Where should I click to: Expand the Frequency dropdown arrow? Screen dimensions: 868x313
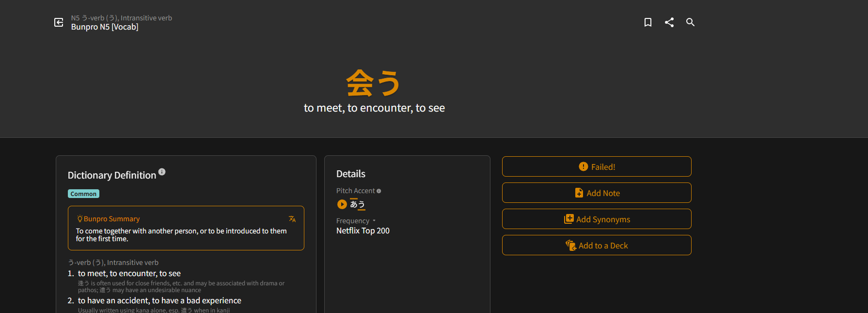pyautogui.click(x=374, y=221)
